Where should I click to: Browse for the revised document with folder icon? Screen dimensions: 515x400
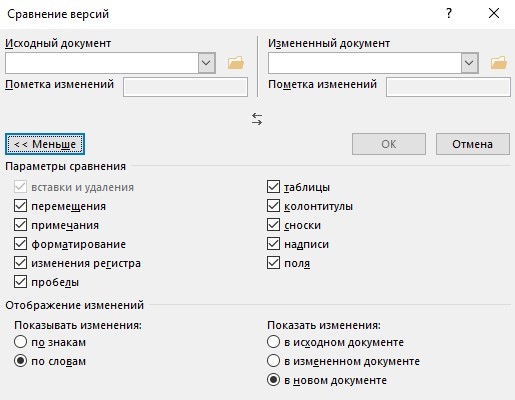(x=499, y=63)
